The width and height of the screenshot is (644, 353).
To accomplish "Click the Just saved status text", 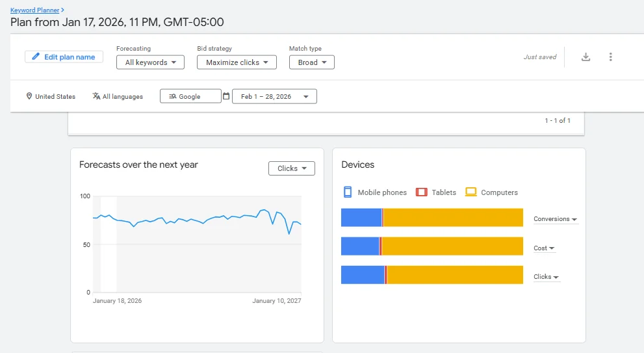I will pyautogui.click(x=539, y=57).
